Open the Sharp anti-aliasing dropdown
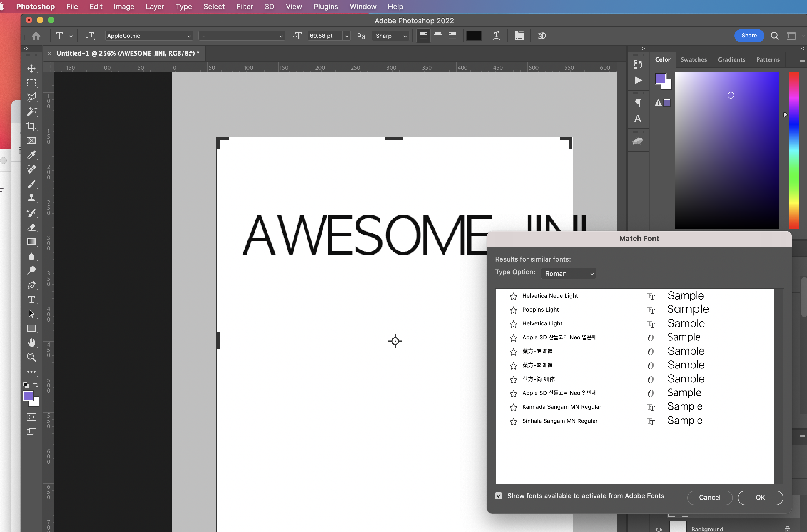 [390, 36]
